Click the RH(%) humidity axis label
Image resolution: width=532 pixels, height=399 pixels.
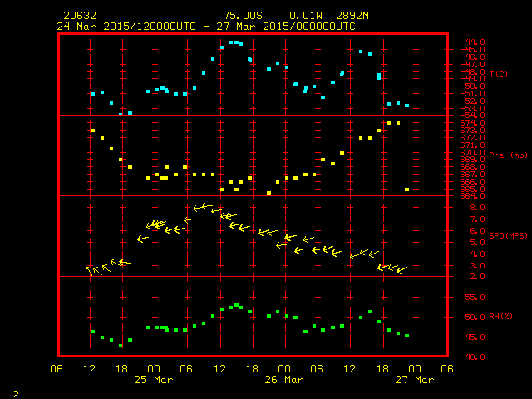[x=500, y=317]
